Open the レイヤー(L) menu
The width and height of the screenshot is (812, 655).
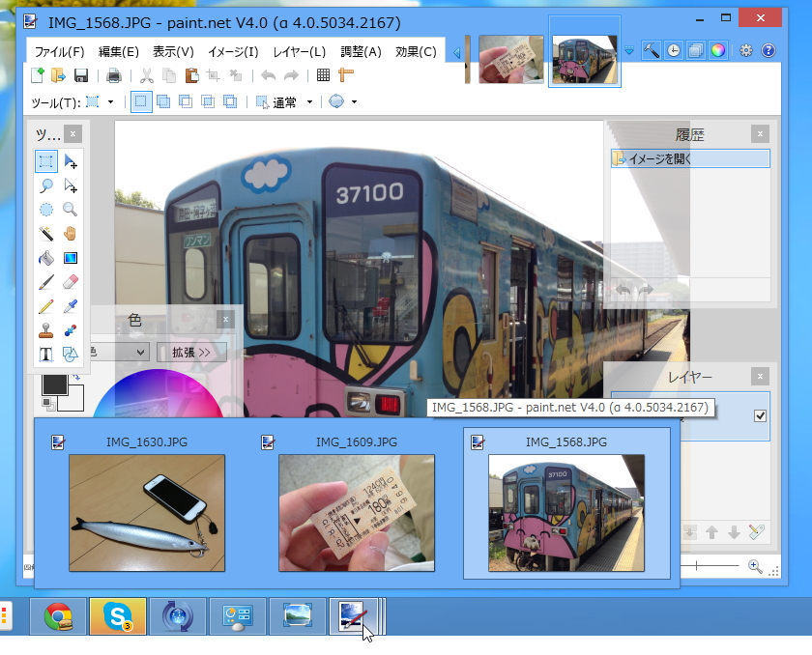click(300, 52)
